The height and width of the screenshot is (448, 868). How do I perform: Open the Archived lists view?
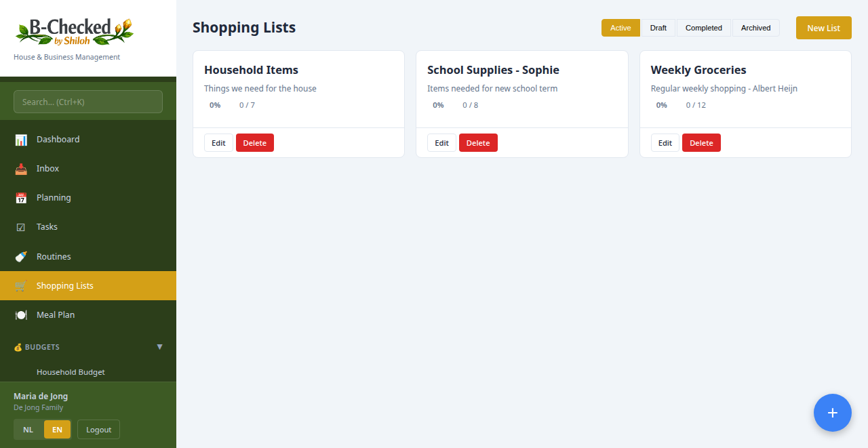tap(755, 28)
